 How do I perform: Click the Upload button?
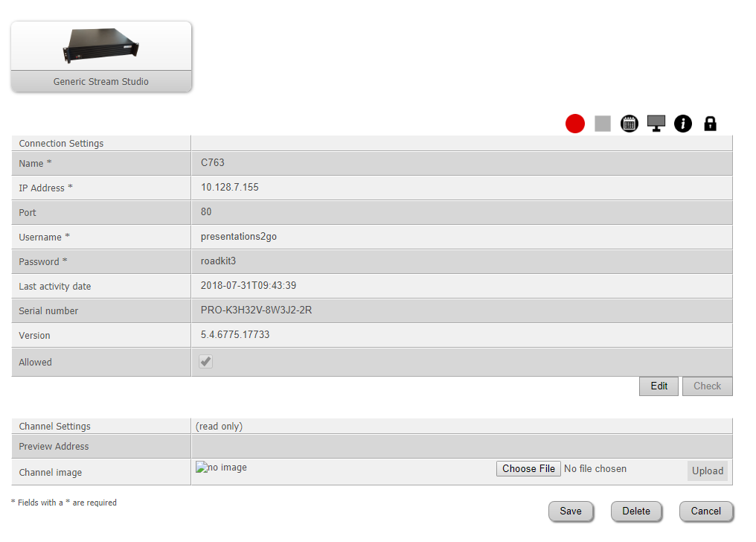coord(708,471)
